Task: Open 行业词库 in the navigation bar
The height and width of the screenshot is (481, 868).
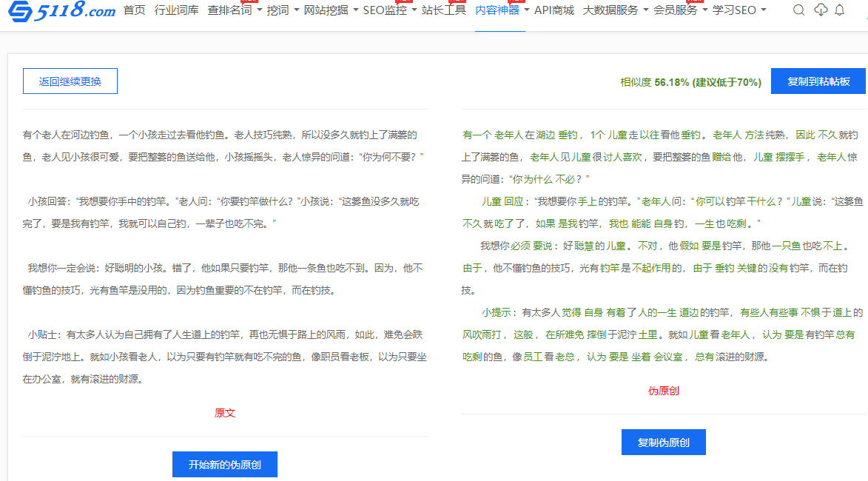Action: 176,10
